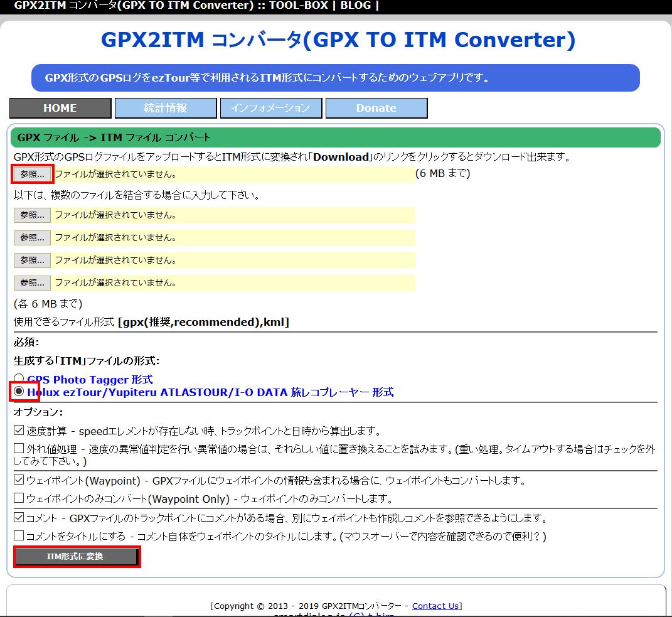Click the last 参照 button above (各 6 MB まで)
Screen dimensions: 672x617
click(x=32, y=282)
